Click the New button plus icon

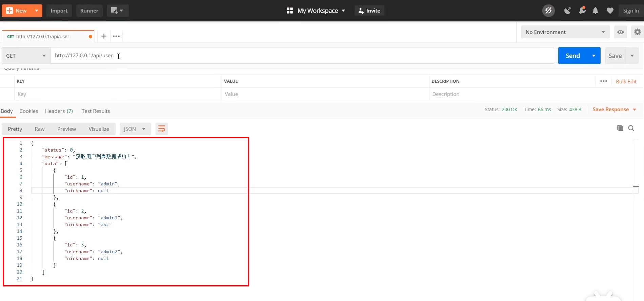click(x=9, y=11)
